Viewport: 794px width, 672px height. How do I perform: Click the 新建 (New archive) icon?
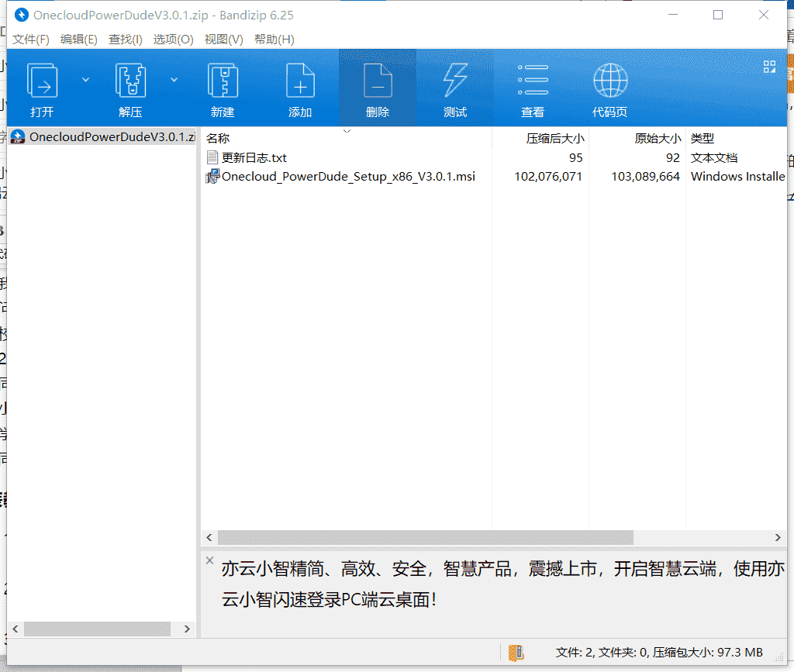pos(223,81)
